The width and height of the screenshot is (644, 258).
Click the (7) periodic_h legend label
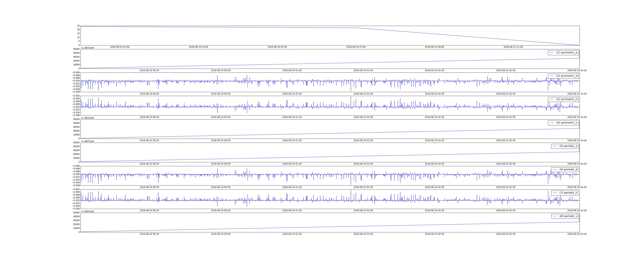point(568,193)
